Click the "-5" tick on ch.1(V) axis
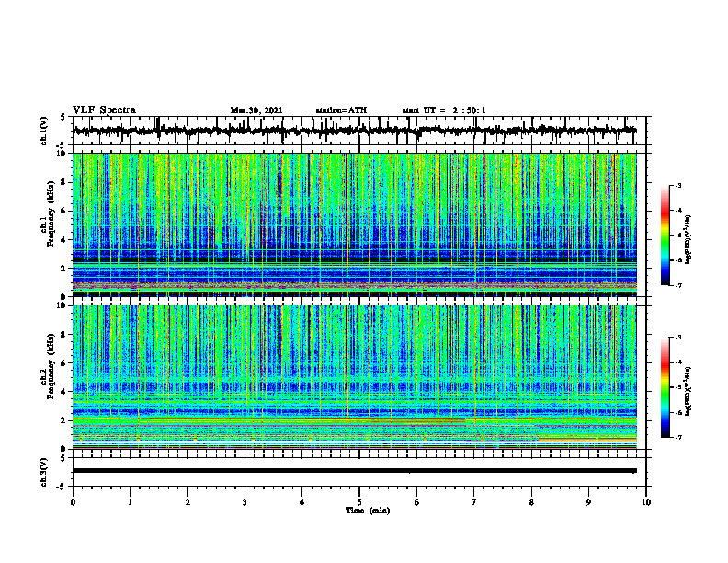 coord(62,144)
